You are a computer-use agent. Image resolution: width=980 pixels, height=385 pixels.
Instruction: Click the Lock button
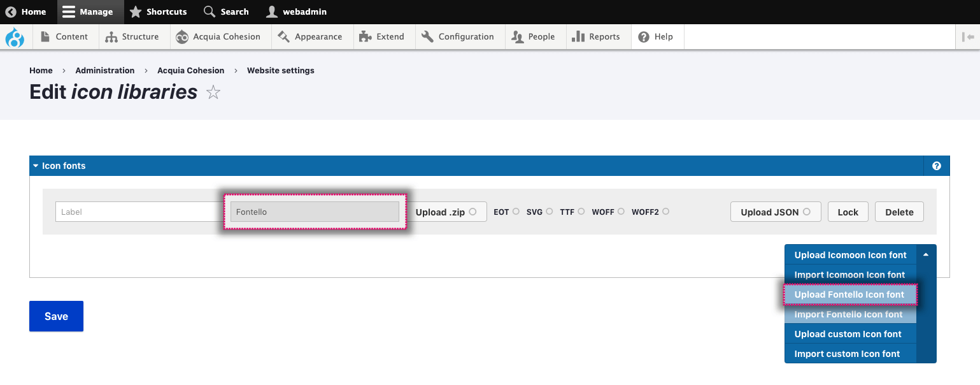pos(848,212)
